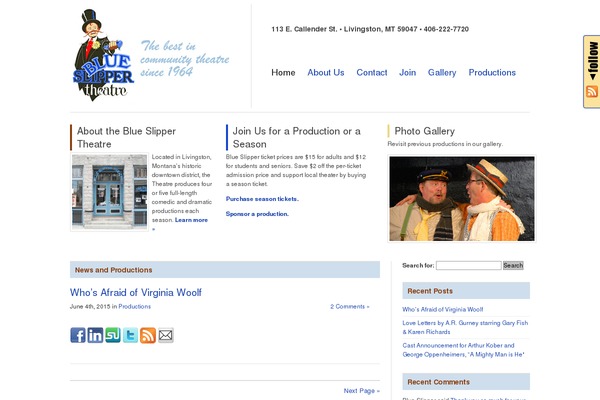Email this post via envelope icon
600x400 pixels.
coord(166,335)
